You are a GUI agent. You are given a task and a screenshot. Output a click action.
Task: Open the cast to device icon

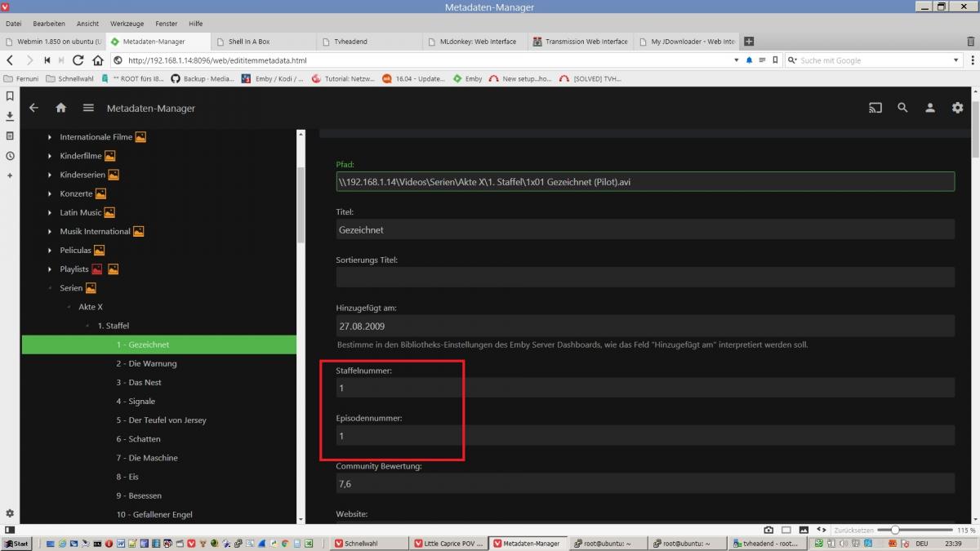tap(875, 108)
